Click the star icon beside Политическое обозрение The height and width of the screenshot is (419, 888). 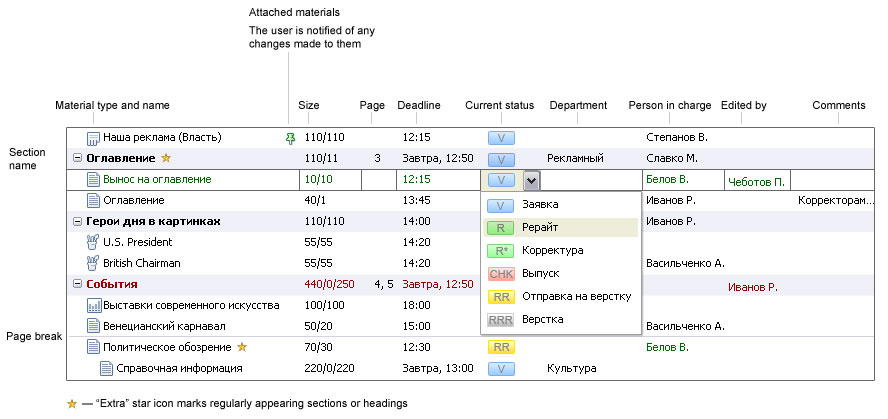click(x=239, y=347)
